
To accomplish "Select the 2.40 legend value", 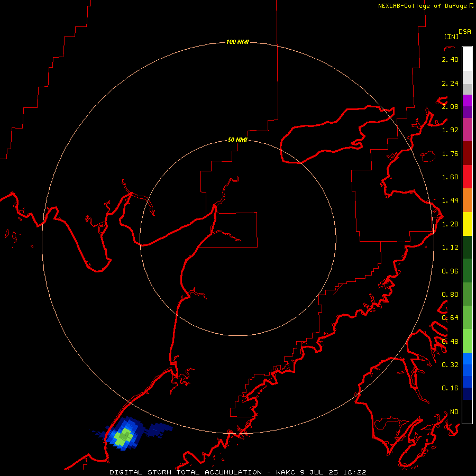I will point(450,59).
